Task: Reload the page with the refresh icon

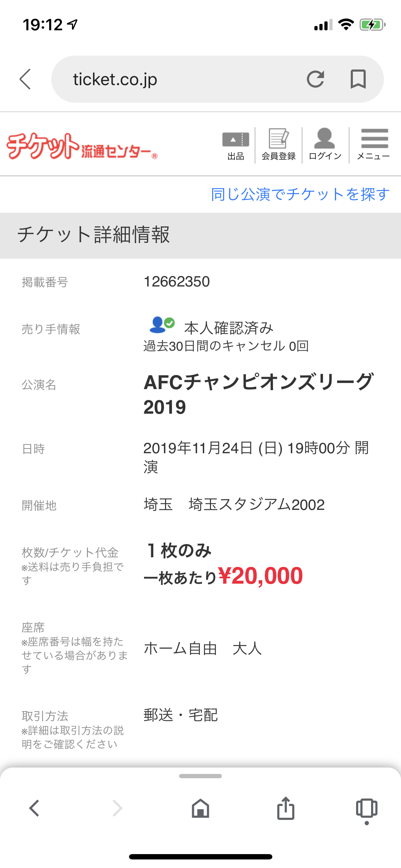Action: 315,79
